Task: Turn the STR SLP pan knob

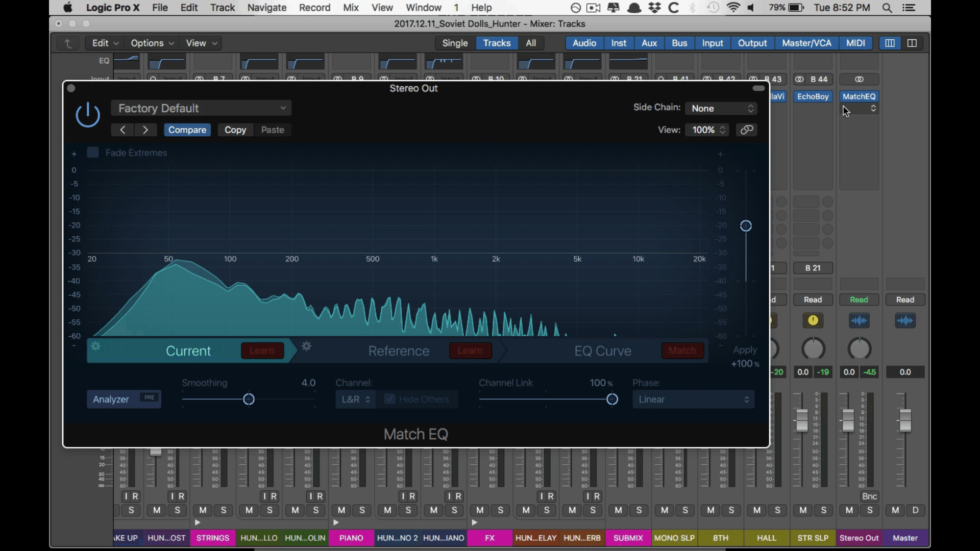Action: point(813,349)
